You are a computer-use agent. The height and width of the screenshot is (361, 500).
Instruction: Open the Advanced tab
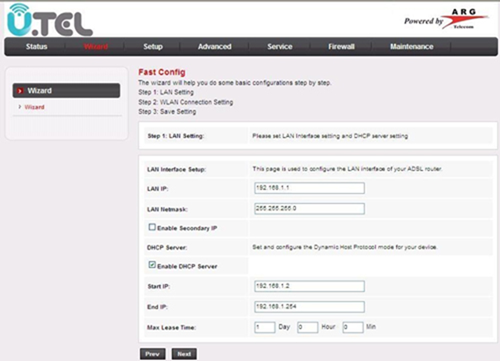click(x=215, y=47)
